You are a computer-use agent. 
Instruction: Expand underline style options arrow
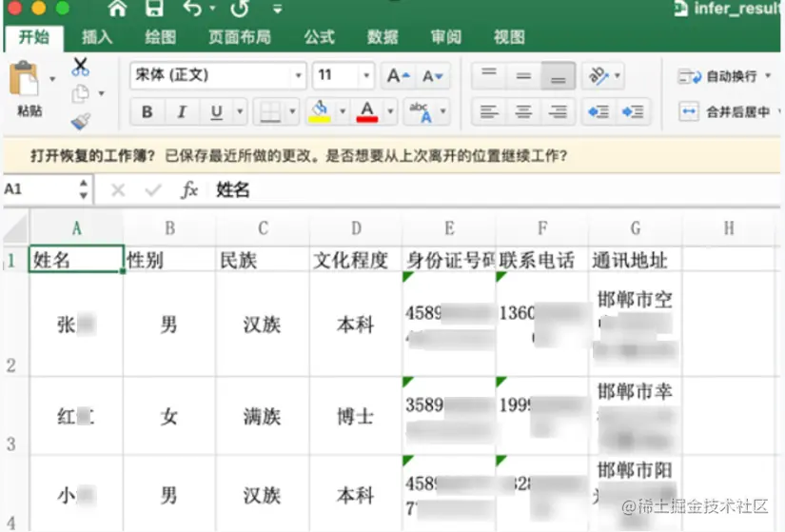coord(241,111)
